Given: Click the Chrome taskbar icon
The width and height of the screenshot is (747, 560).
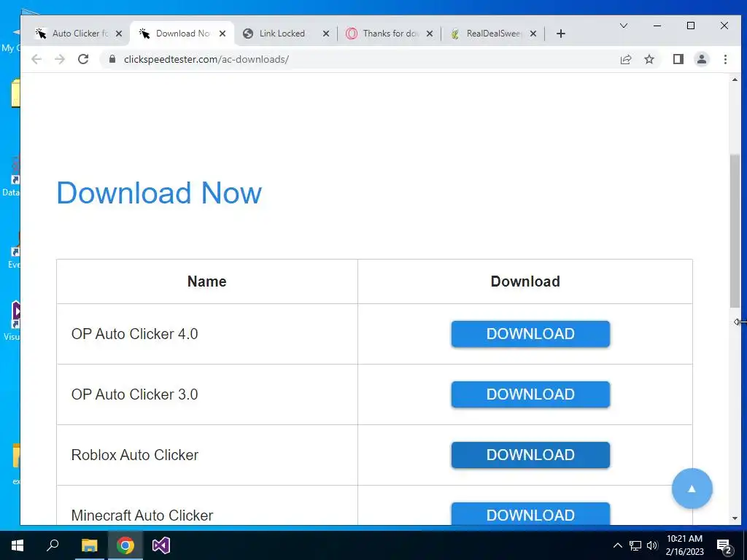Looking at the screenshot, I should [x=125, y=545].
